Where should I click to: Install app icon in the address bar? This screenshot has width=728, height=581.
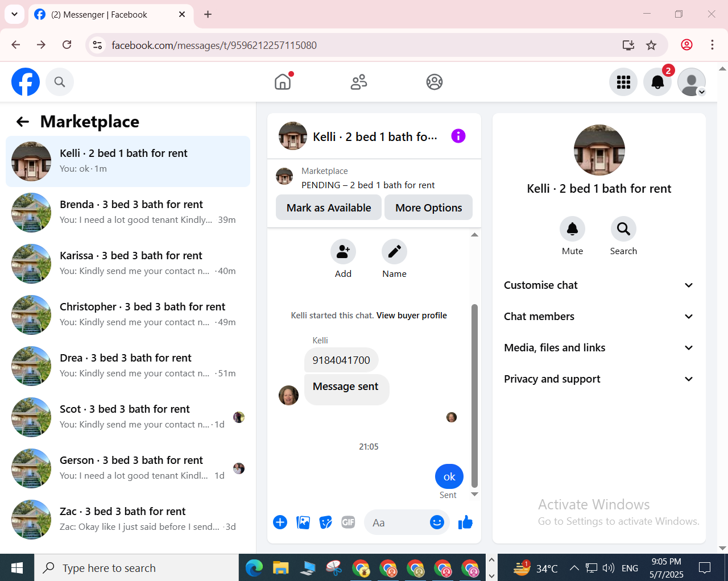click(x=628, y=45)
